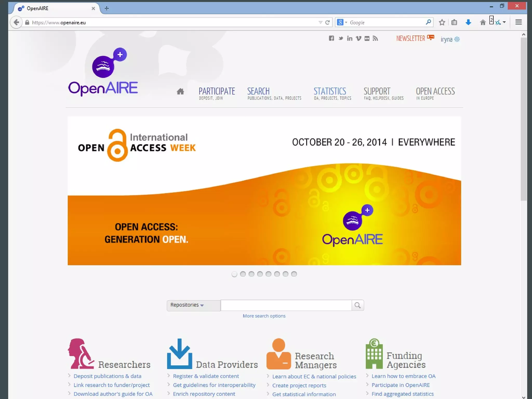Open the RSS feed icon
This screenshot has width=532, height=399.
point(375,38)
